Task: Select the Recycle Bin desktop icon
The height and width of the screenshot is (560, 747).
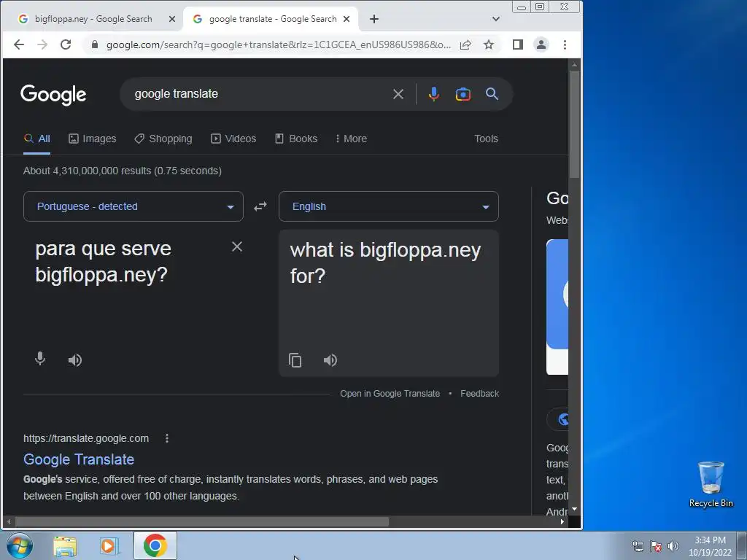Action: click(x=711, y=484)
